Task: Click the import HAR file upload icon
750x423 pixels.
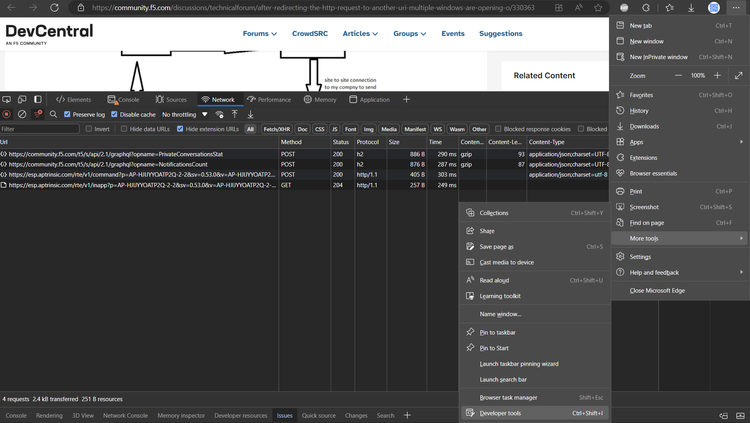Action: 235,115
